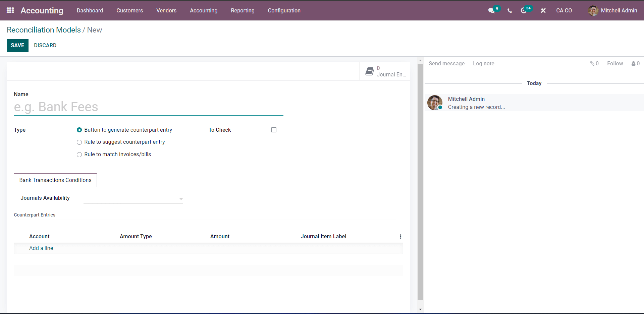Image resolution: width=644 pixels, height=314 pixels.
Task: Open the Vendors menu
Action: tap(166, 11)
